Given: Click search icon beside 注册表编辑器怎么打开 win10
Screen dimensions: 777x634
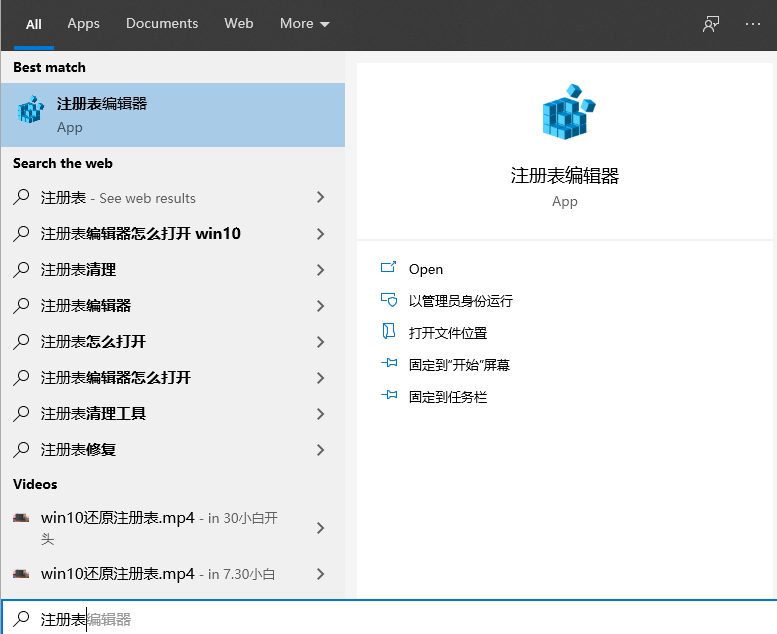Looking at the screenshot, I should coord(21,233).
